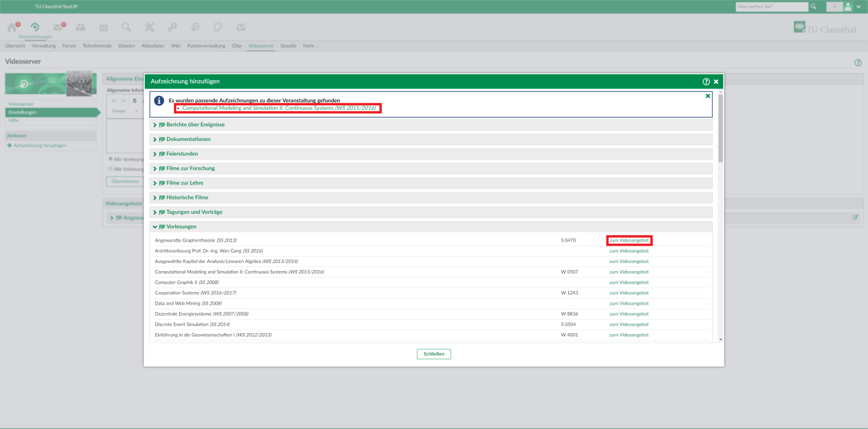The height and width of the screenshot is (429, 868).
Task: Click the community people icon
Action: [80, 27]
